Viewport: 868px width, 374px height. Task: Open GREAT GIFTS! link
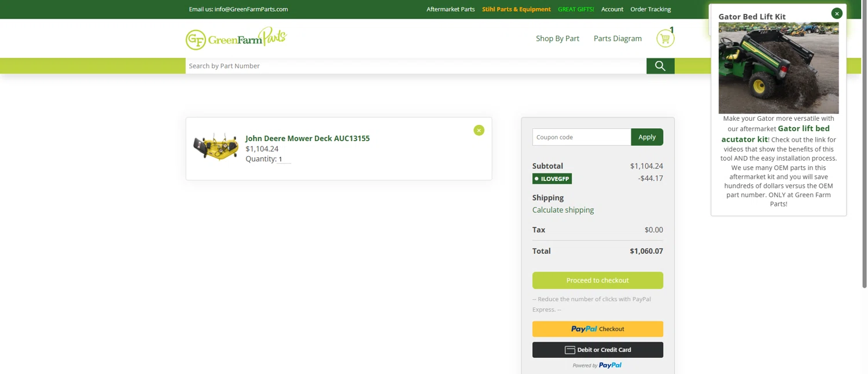tap(576, 9)
